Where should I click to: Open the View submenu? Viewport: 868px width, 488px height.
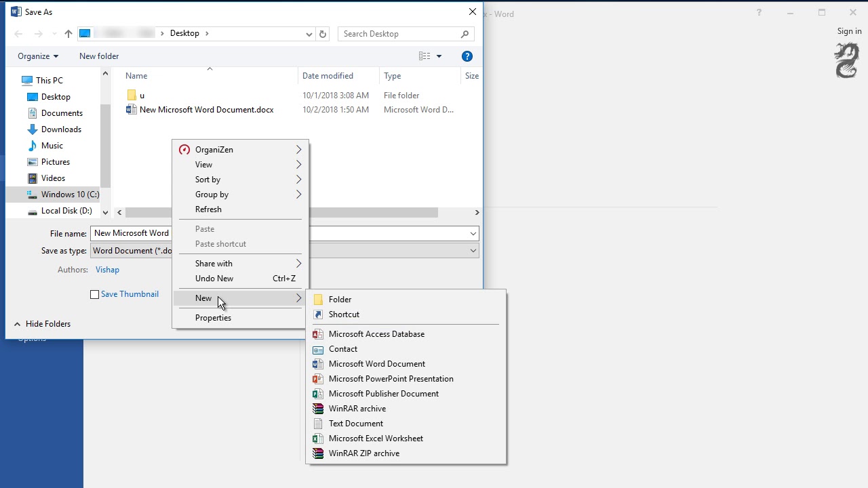241,165
